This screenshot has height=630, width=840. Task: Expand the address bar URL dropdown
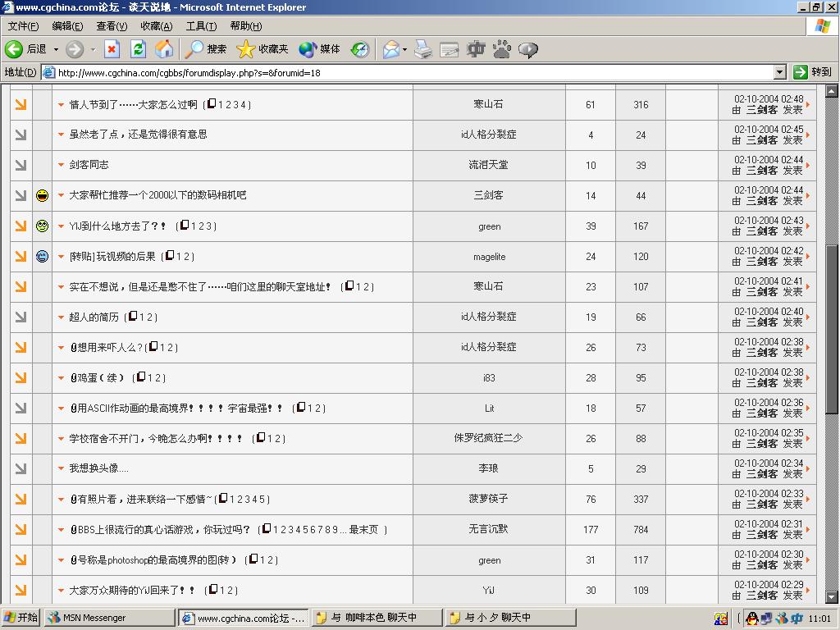(x=780, y=72)
